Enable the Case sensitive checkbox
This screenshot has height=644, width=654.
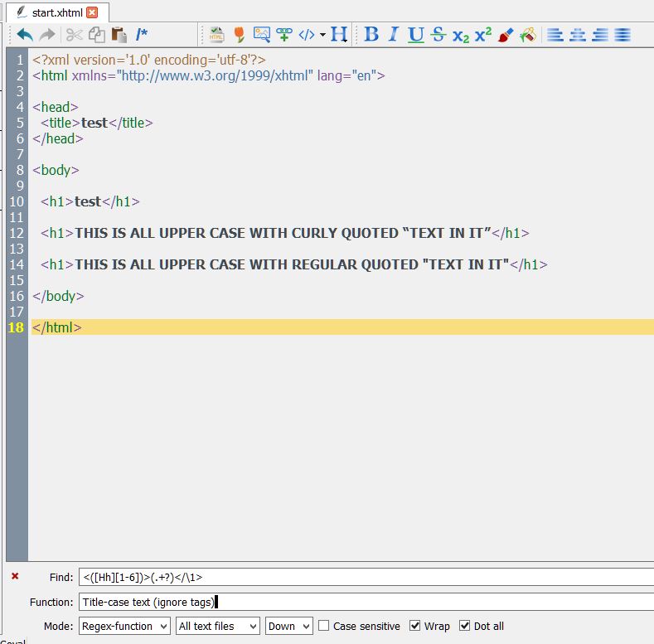click(323, 626)
